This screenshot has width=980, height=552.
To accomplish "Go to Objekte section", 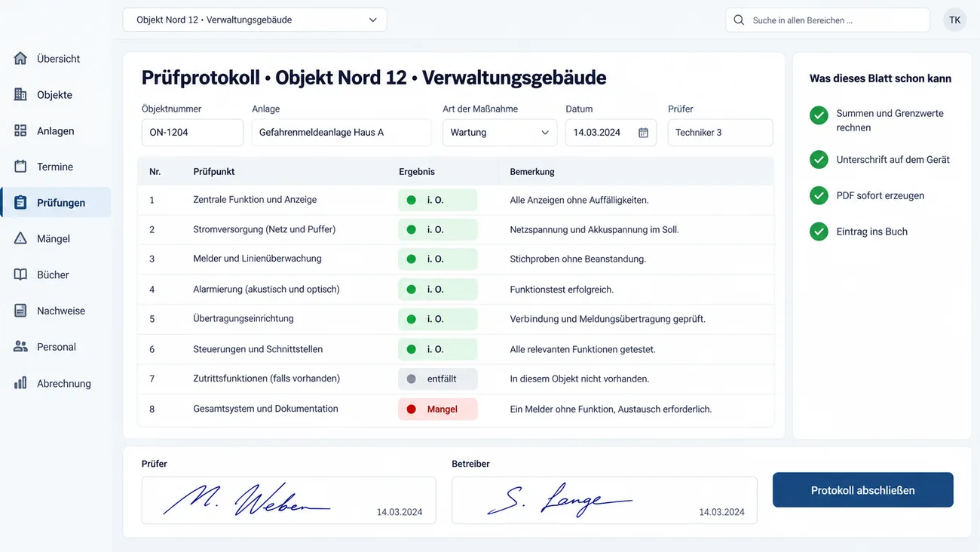I will (54, 94).
